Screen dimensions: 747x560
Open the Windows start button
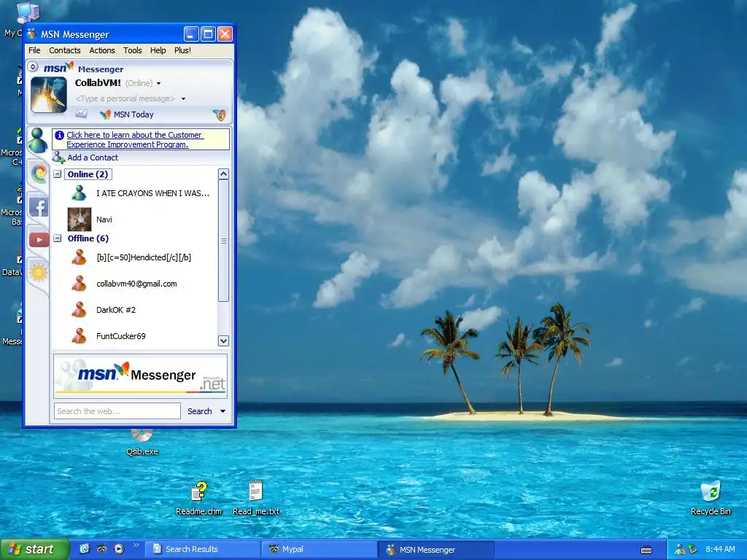pyautogui.click(x=35, y=549)
